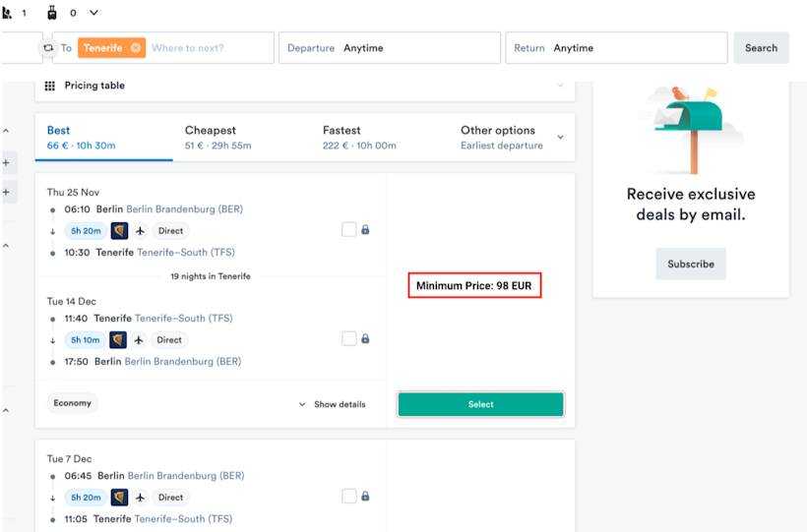The width and height of the screenshot is (807, 532).
Task: Click Ryanair logo on Tue 14 Dec flight
Action: 118,340
